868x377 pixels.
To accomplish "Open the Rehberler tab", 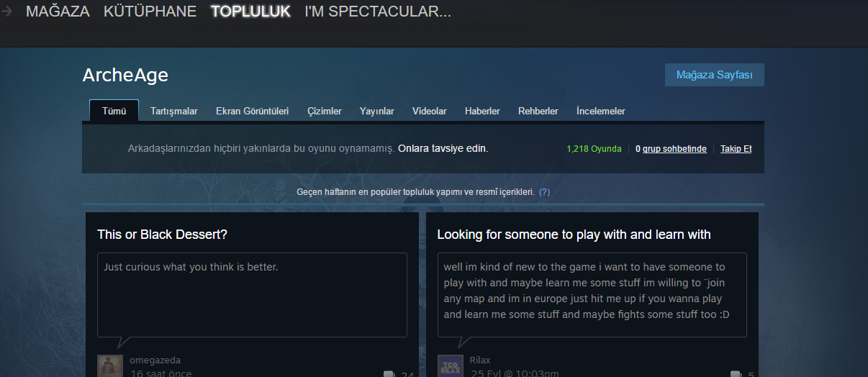I will (x=538, y=111).
